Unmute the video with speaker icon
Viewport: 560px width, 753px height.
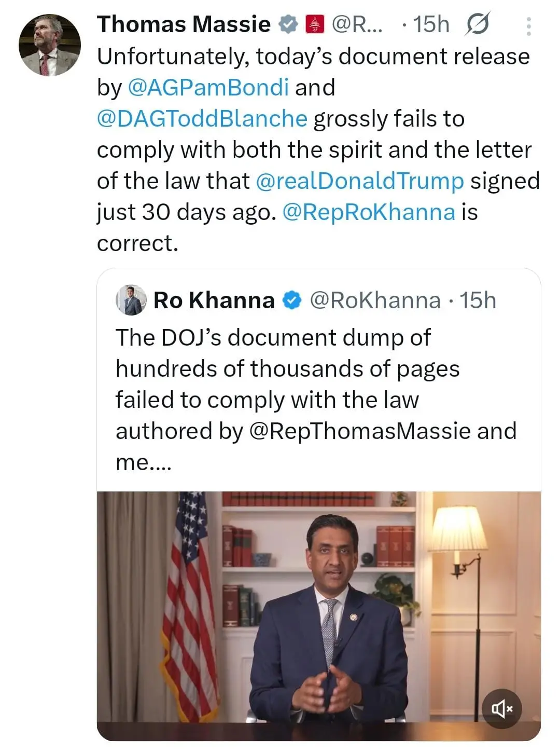pyautogui.click(x=501, y=708)
